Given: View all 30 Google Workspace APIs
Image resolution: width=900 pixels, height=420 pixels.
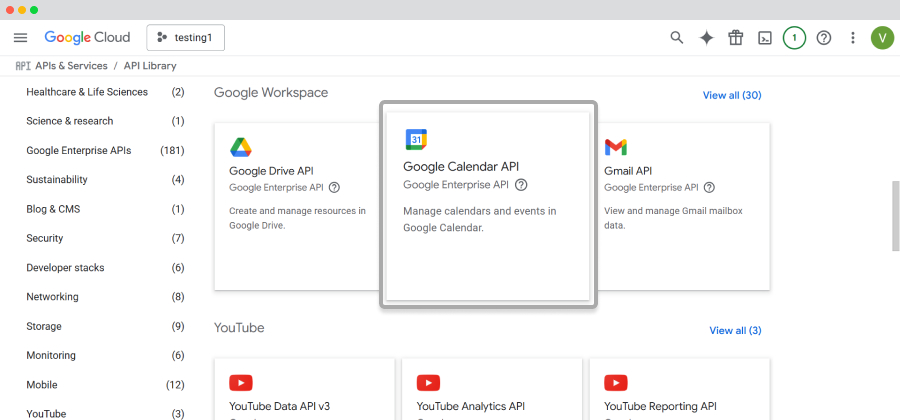Looking at the screenshot, I should tap(732, 95).
